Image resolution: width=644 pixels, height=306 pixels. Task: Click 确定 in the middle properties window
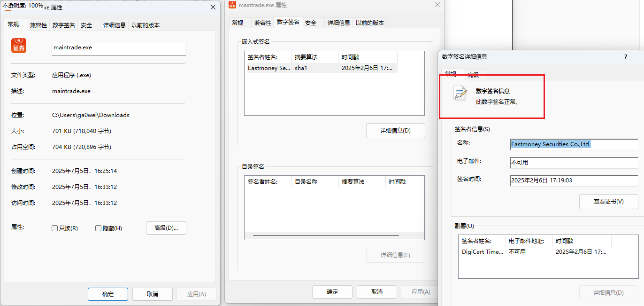[332, 292]
